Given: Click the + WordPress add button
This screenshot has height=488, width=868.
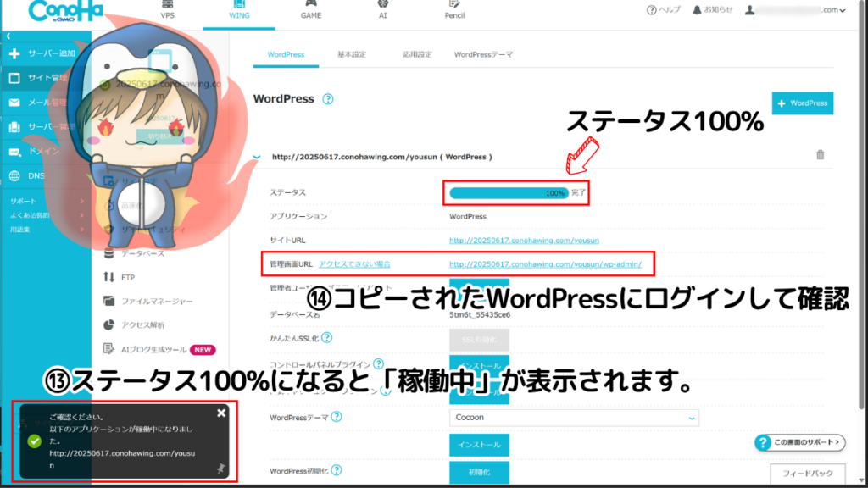Looking at the screenshot, I should [802, 103].
